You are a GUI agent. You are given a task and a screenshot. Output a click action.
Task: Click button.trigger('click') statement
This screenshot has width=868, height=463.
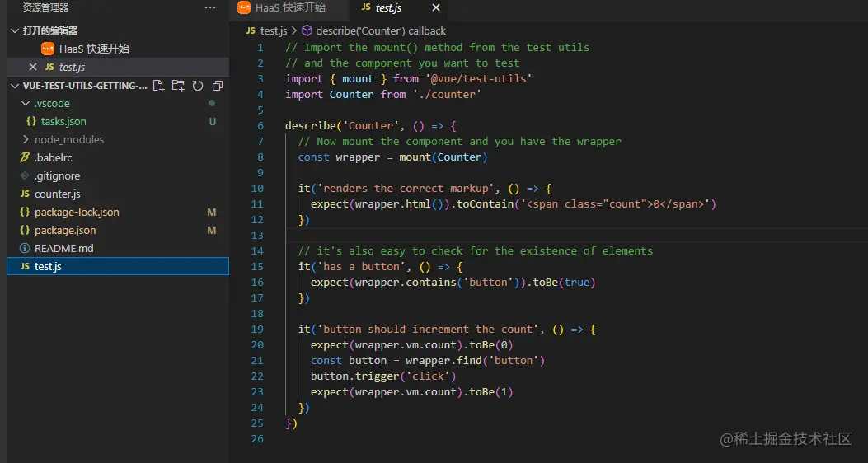(383, 376)
